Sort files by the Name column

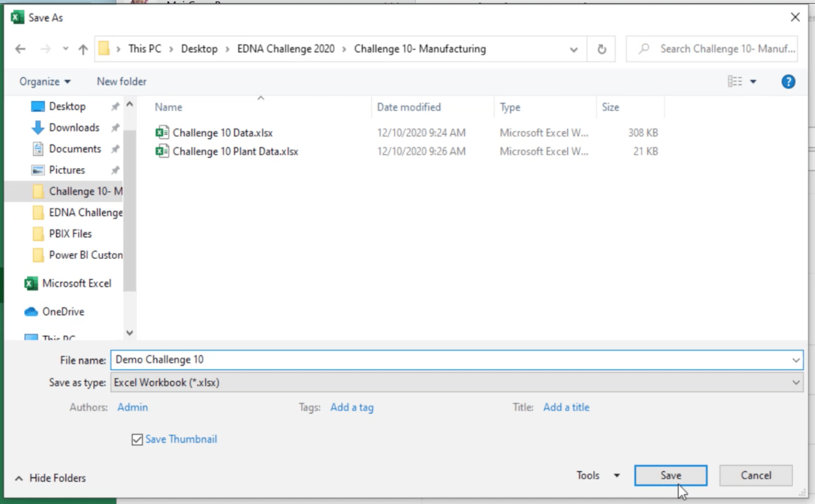168,107
